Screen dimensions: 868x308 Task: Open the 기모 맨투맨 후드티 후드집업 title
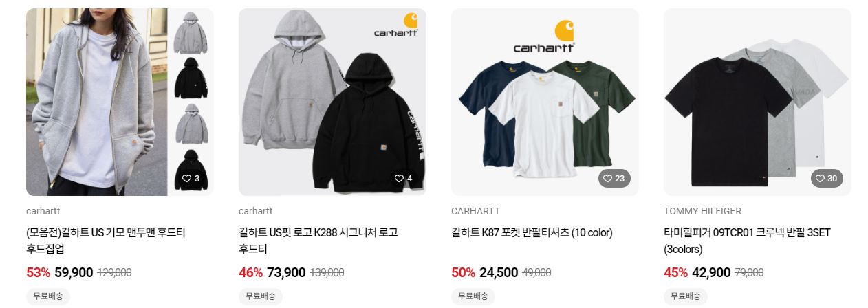[106, 241]
